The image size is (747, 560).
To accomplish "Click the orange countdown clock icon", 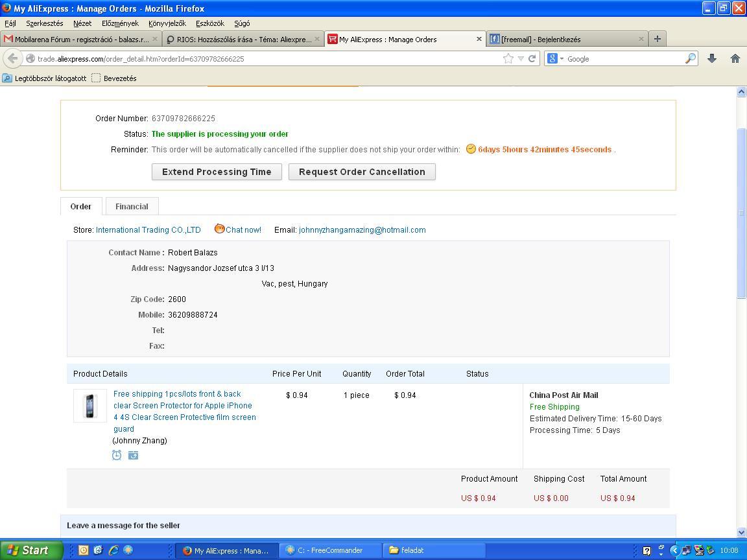I will [x=471, y=149].
